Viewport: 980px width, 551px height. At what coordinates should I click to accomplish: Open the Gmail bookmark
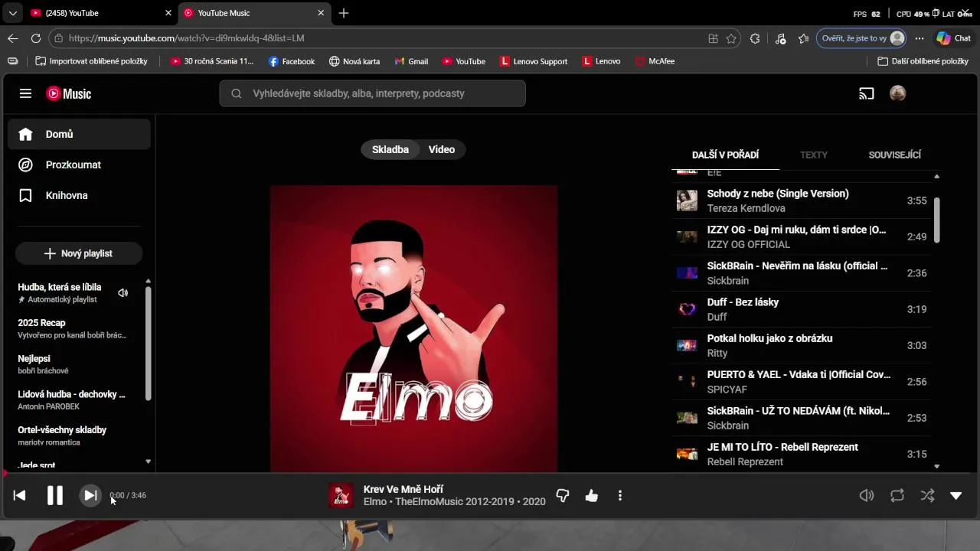(x=411, y=61)
